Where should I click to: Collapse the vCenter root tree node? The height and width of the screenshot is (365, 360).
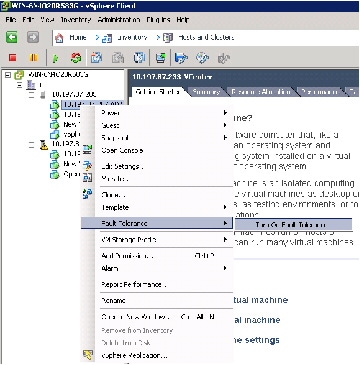pos(8,75)
